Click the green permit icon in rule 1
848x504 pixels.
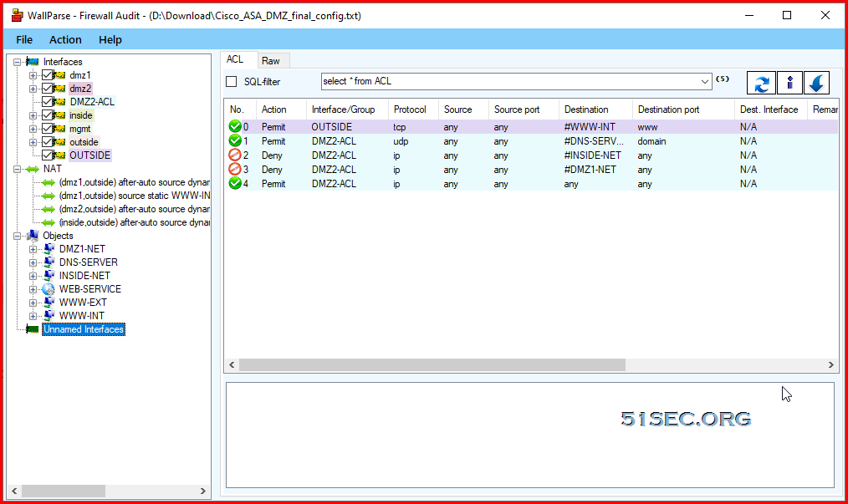point(235,140)
